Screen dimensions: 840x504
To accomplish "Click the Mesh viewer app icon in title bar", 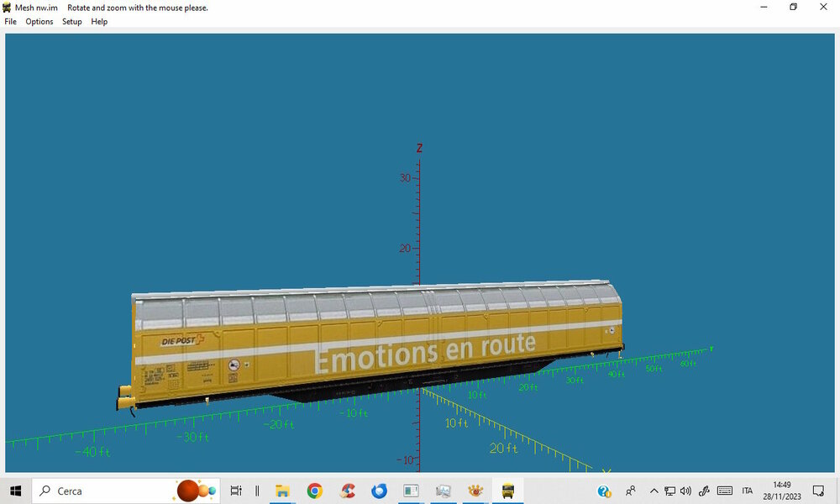I will point(7,8).
